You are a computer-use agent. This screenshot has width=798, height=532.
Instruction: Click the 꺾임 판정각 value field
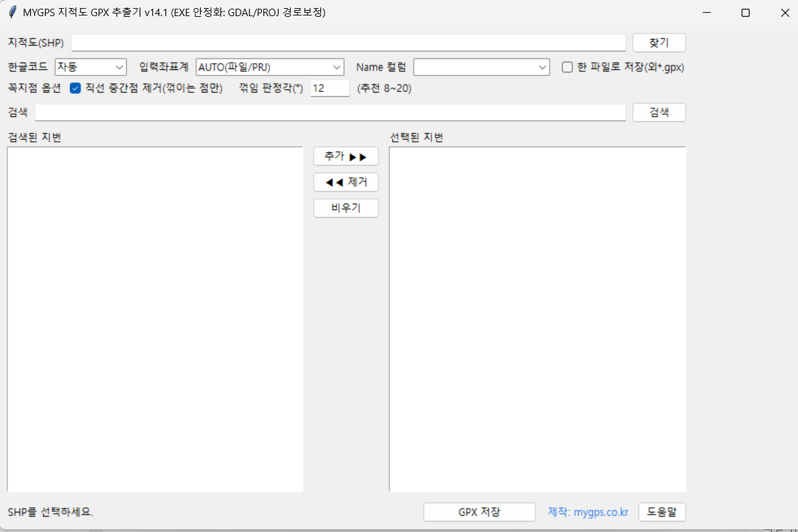pyautogui.click(x=329, y=89)
